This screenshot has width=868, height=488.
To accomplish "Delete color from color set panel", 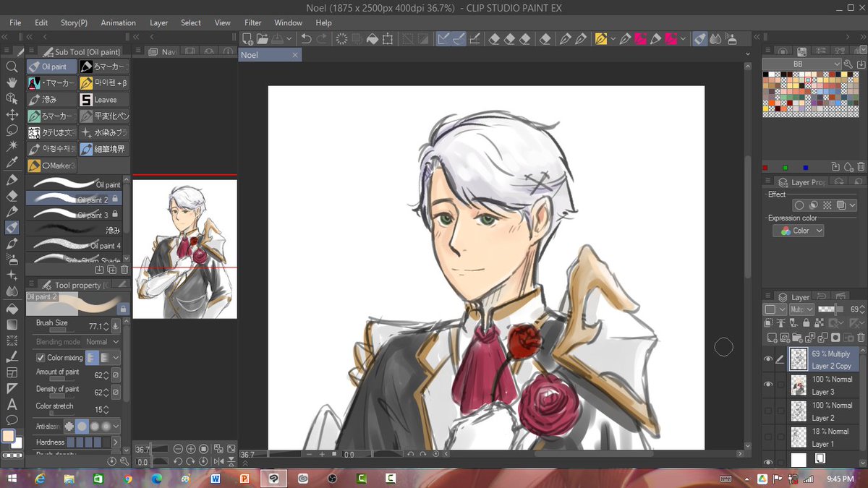I will (860, 167).
